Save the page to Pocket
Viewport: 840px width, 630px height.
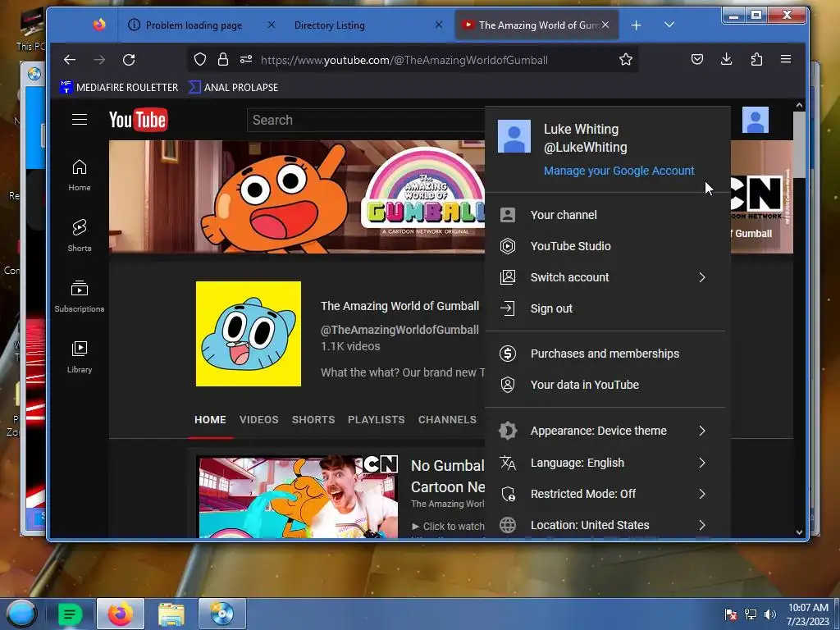tap(697, 59)
